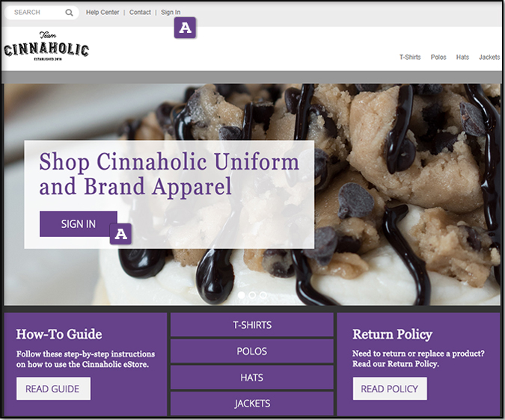Click the search magnifier icon
This screenshot has height=420, width=505.
tap(69, 13)
